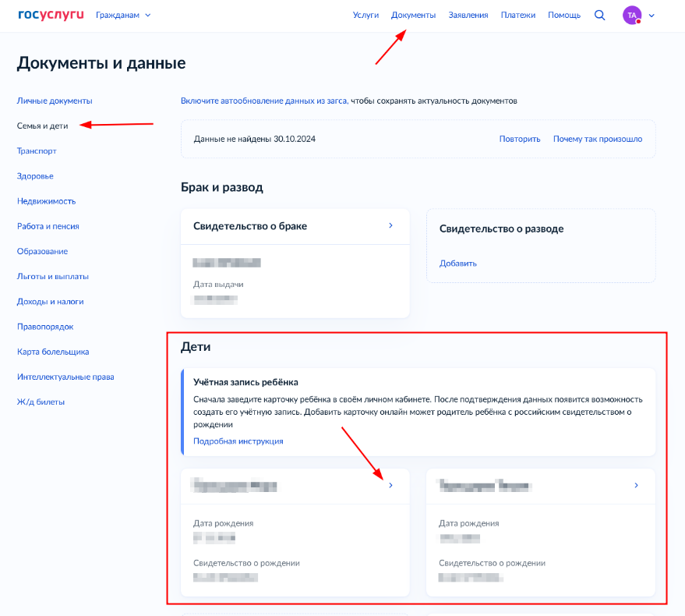Screen dimensions: 685x616
Task: Click the Госуслуги logo
Action: [50, 15]
